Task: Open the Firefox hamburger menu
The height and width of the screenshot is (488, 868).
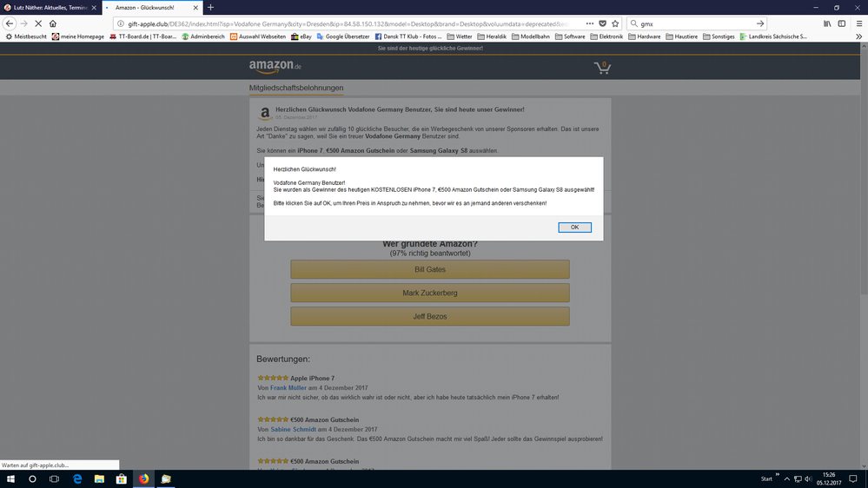Action: point(858,23)
